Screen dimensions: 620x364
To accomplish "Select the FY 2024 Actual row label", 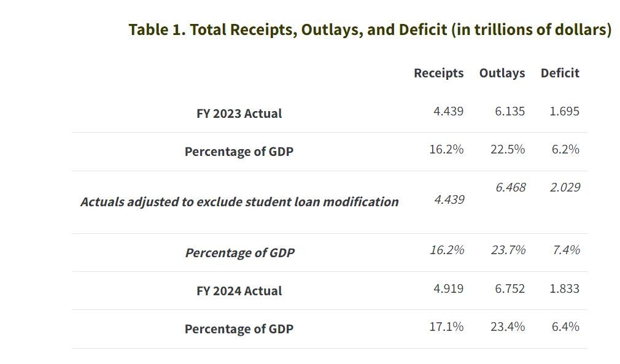I will click(239, 291).
